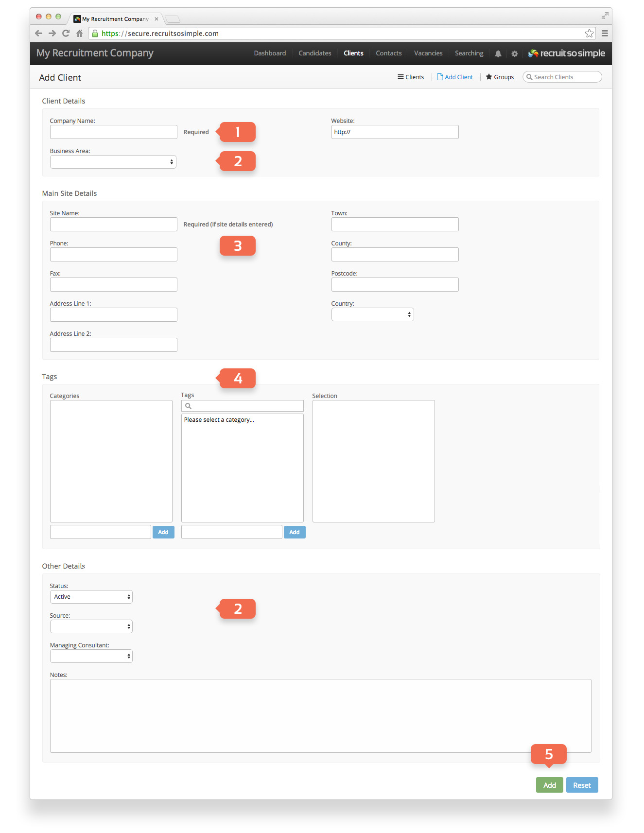Click the recruit so simple logo
The height and width of the screenshot is (833, 644).
[567, 53]
